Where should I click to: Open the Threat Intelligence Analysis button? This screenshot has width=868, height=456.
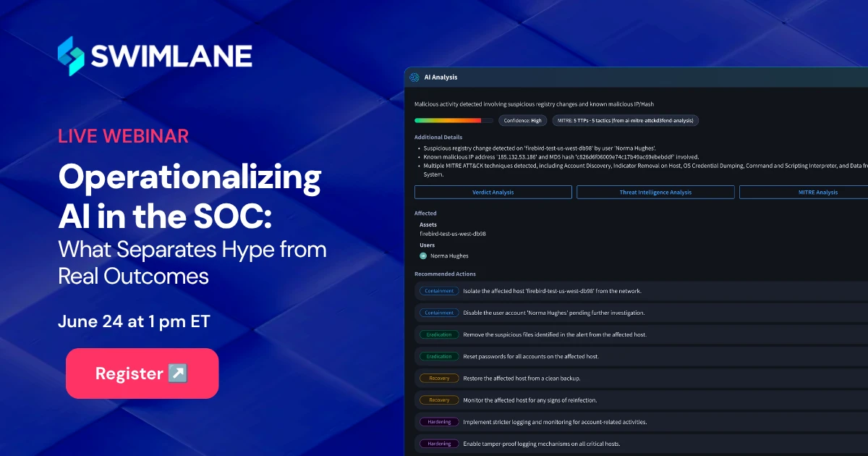655,192
